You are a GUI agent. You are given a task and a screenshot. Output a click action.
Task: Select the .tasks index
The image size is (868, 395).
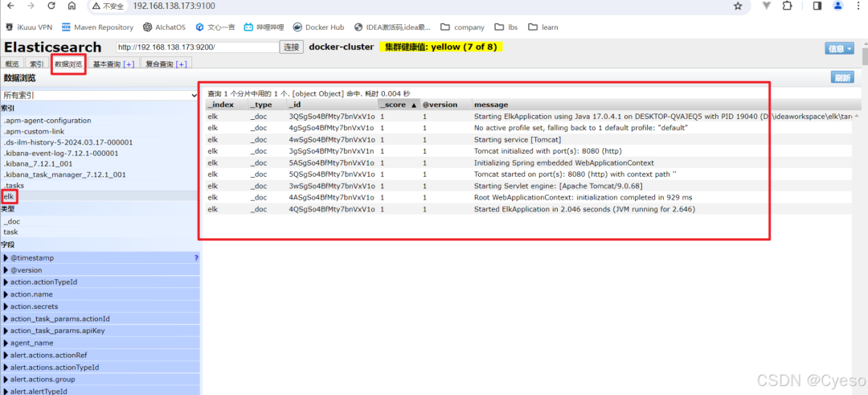point(14,185)
